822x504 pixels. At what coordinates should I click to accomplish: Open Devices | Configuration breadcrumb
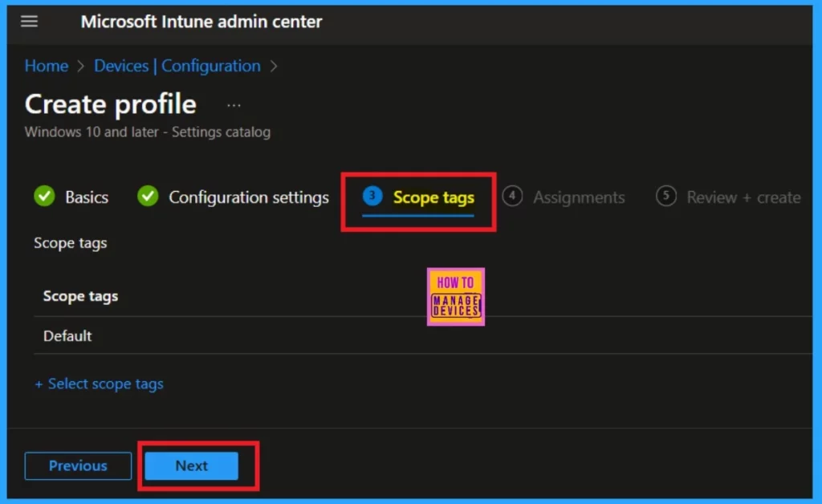click(x=177, y=66)
